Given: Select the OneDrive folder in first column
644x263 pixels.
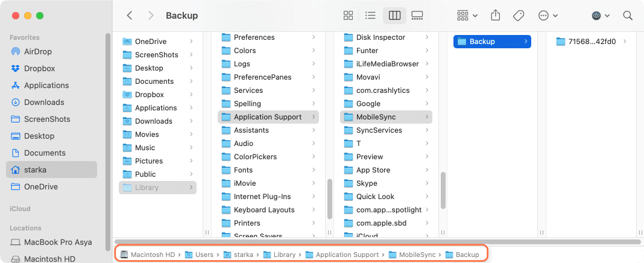Looking at the screenshot, I should (158, 42).
